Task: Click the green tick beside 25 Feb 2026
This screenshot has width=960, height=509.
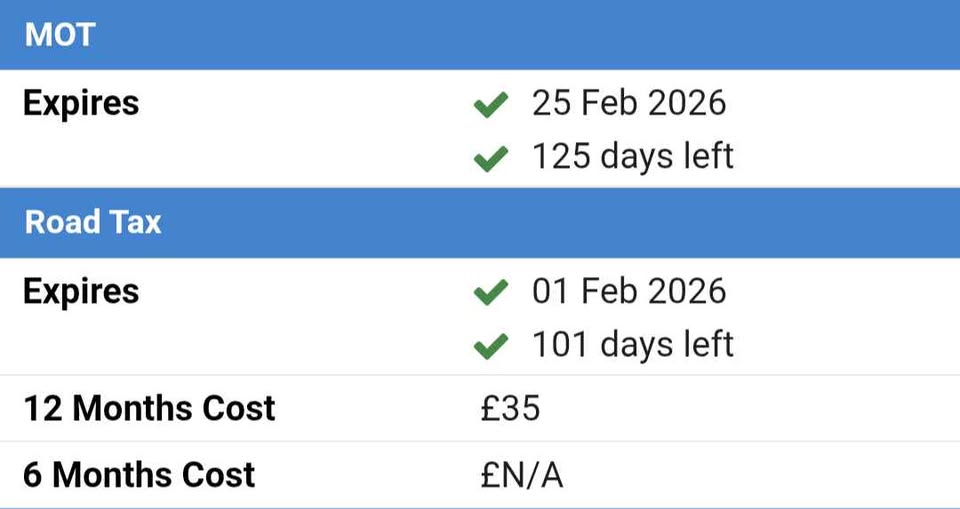Action: pyautogui.click(x=490, y=104)
